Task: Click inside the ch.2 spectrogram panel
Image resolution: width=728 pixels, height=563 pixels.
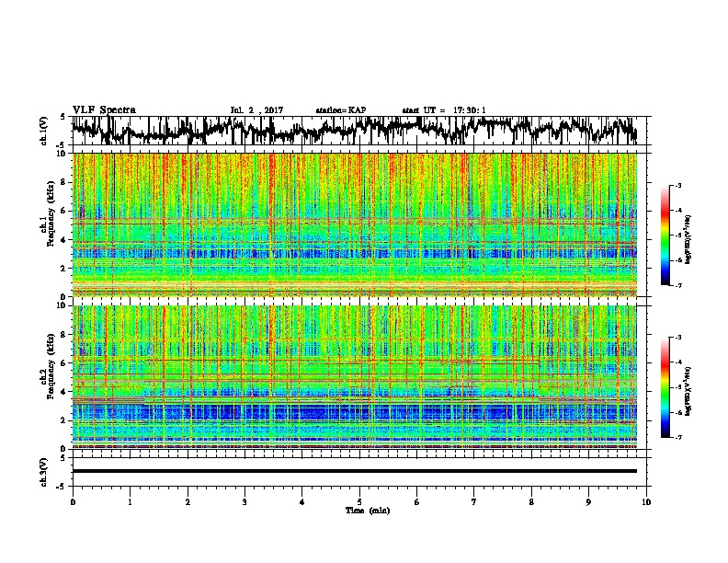Action: click(354, 377)
